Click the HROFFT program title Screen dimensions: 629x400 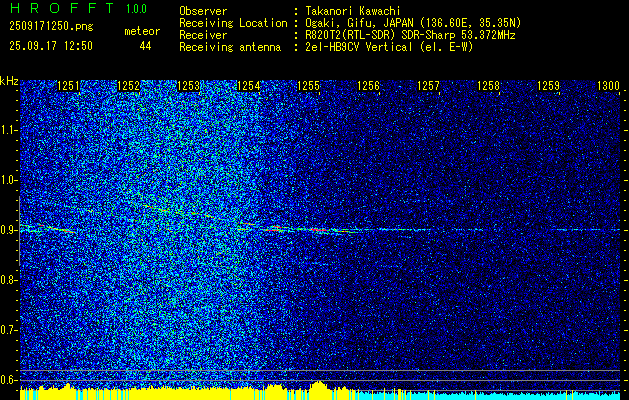point(62,8)
